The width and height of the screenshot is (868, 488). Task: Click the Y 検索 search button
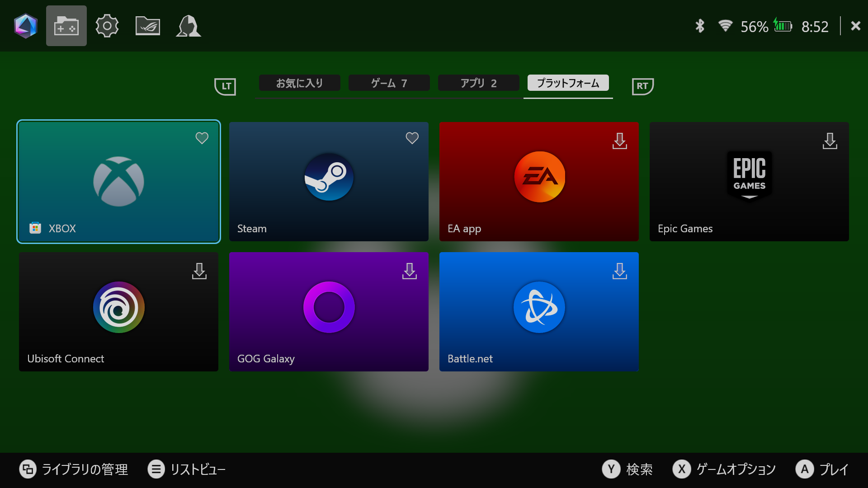pos(627,469)
